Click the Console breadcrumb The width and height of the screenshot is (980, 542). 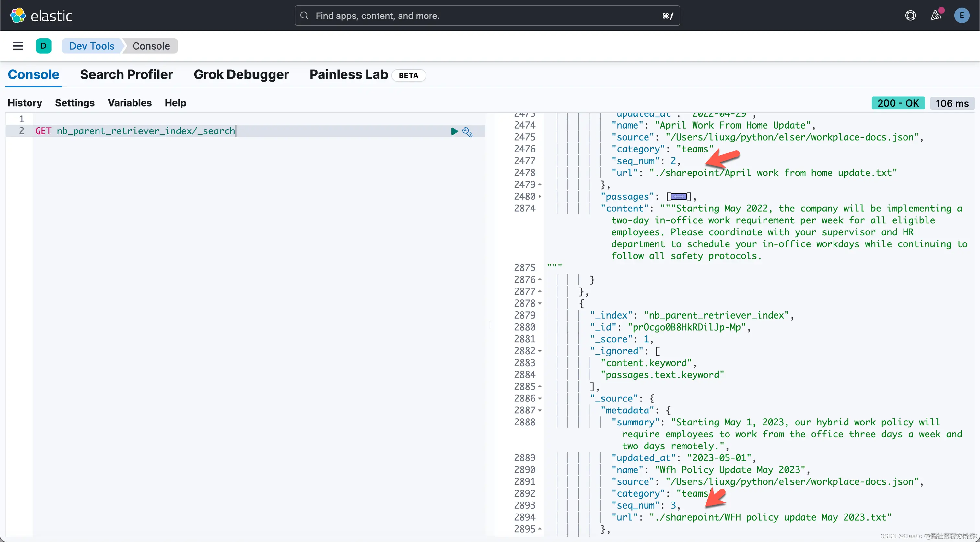click(151, 46)
